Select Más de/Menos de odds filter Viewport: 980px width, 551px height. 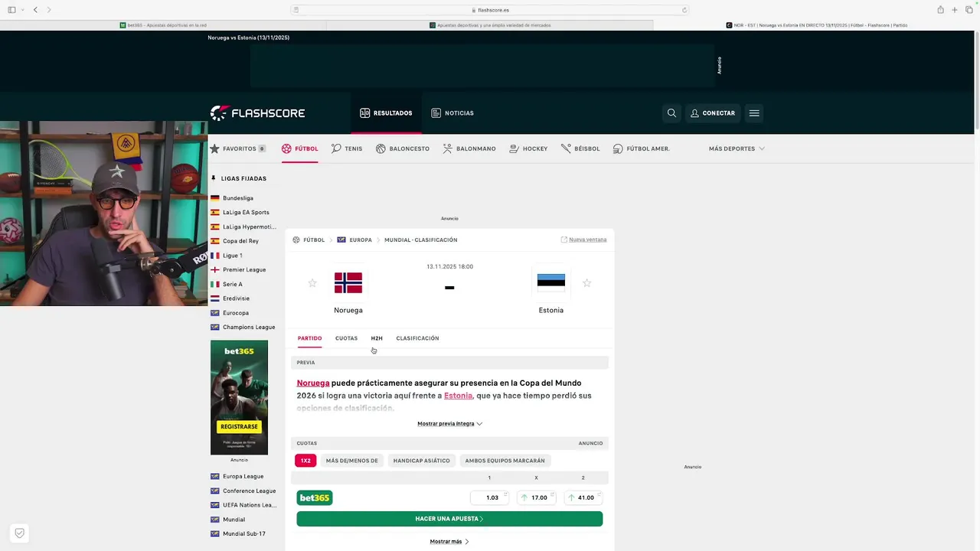coord(351,461)
